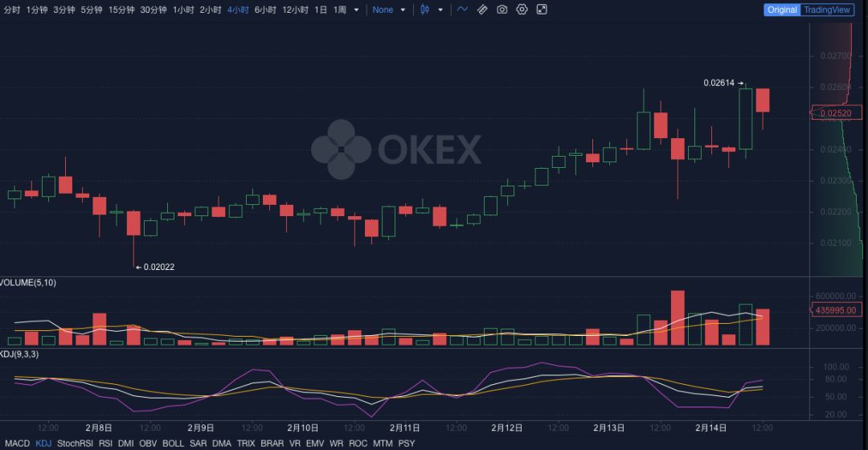Expand the more timeframes dropdown arrow
Screen dimensions: 868x450
[356, 10]
